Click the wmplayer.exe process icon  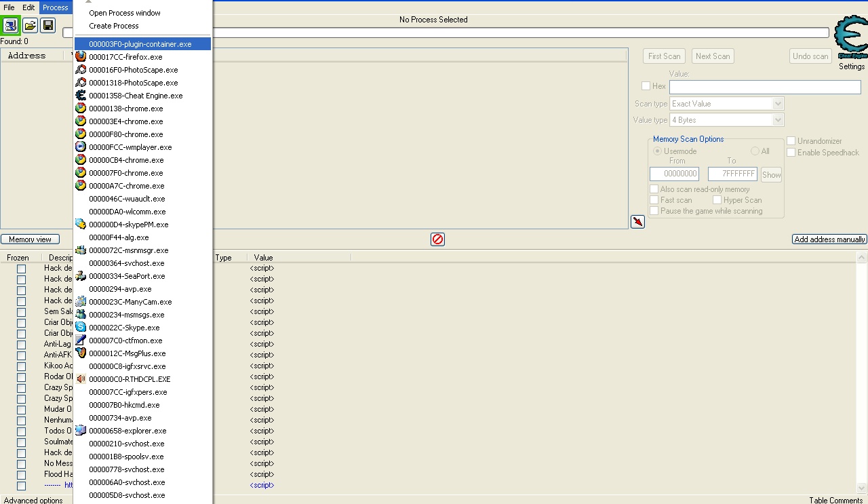81,147
